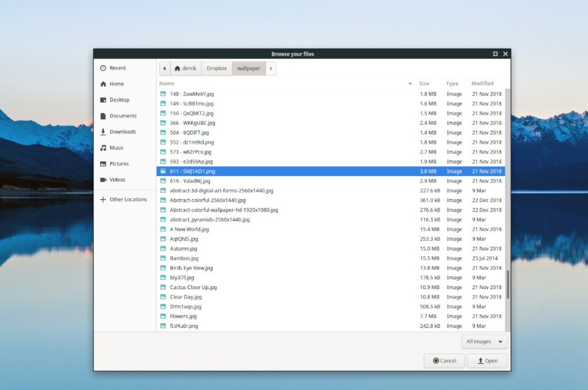The image size is (588, 390).
Task: Open the Documents folder in the sidebar
Action: tap(103, 115)
